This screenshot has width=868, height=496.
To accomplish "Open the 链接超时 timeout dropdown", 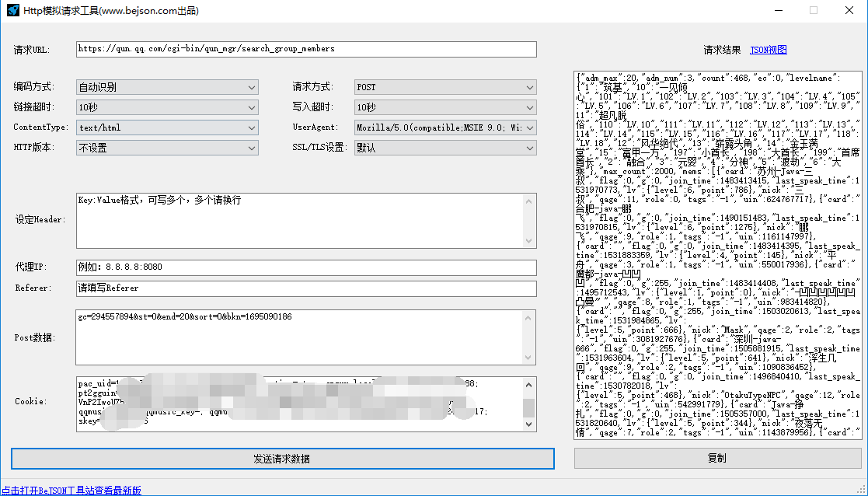I will pyautogui.click(x=167, y=107).
